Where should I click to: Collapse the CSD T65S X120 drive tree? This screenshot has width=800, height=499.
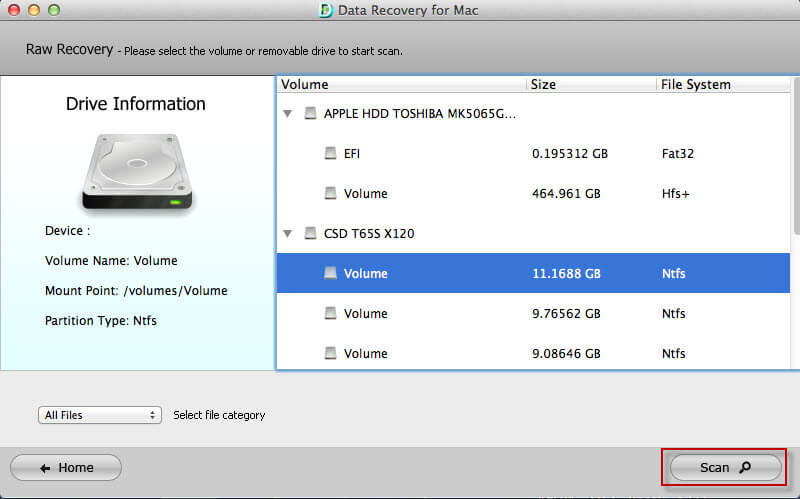(288, 234)
